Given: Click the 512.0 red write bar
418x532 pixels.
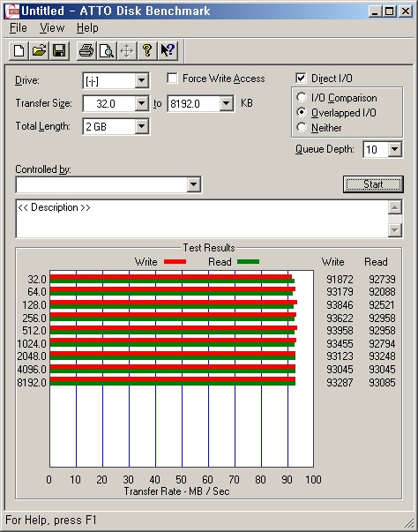Looking at the screenshot, I should pos(174,328).
